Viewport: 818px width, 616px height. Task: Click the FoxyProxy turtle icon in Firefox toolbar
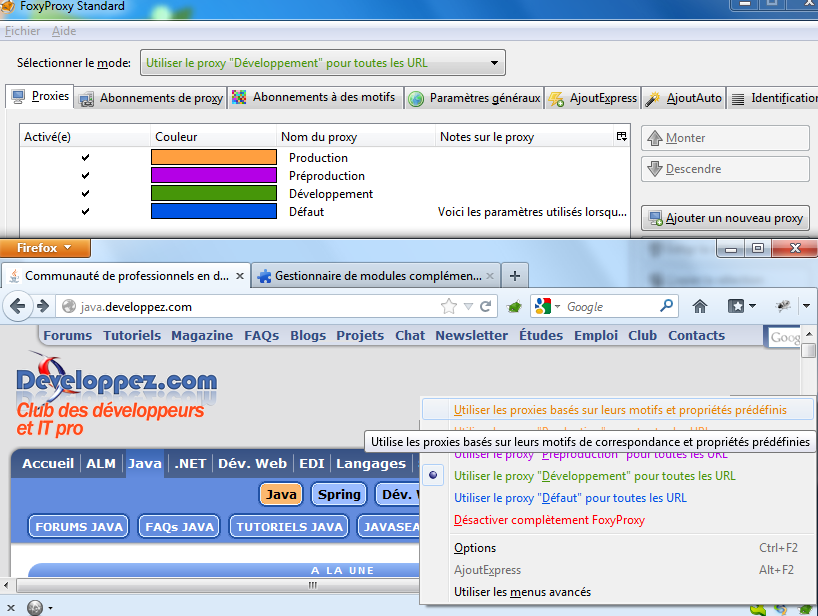click(x=514, y=307)
